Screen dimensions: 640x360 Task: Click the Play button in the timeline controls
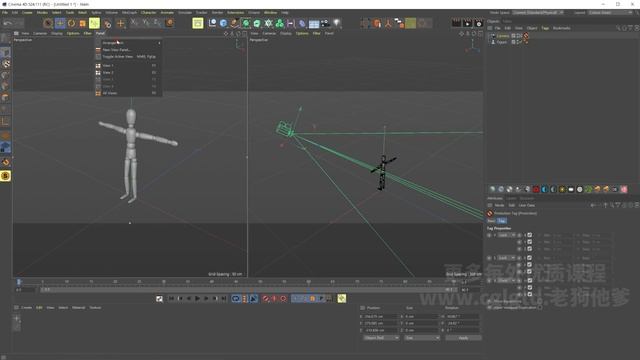(198, 299)
